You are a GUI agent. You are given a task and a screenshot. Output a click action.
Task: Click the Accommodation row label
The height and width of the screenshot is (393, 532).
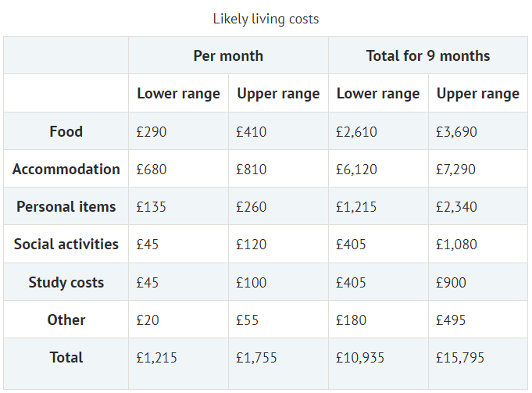(x=66, y=169)
